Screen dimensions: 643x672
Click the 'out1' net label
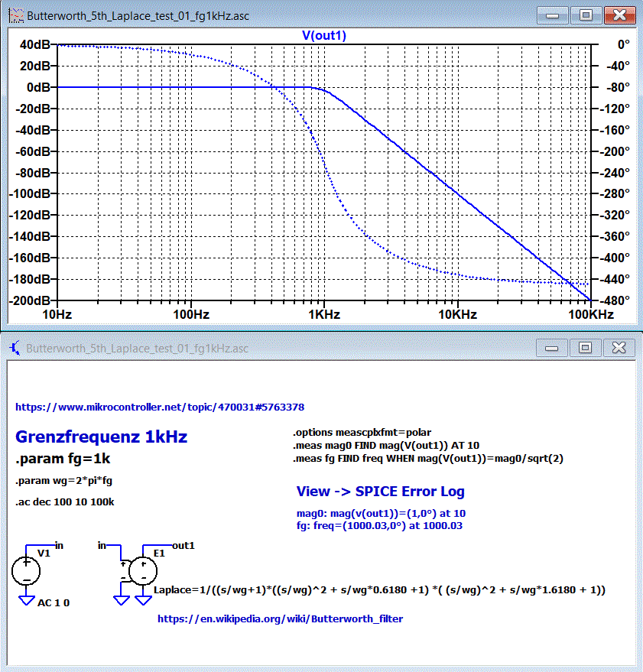(183, 546)
